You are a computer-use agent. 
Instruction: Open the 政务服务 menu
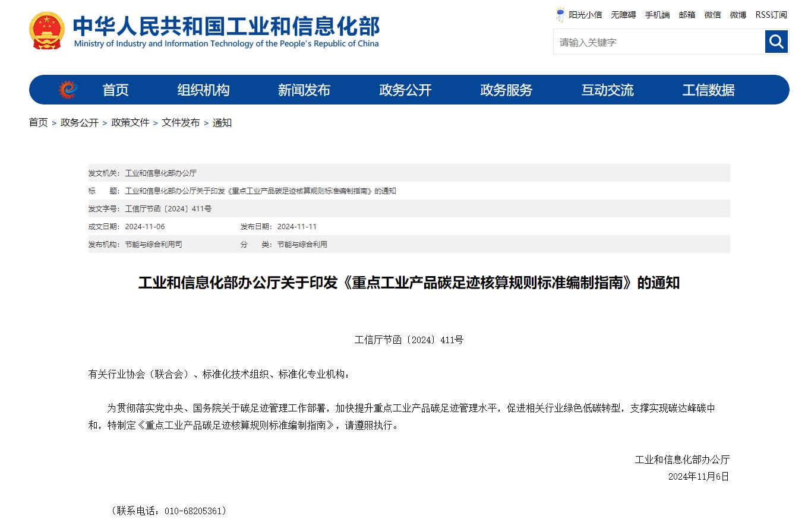point(506,90)
